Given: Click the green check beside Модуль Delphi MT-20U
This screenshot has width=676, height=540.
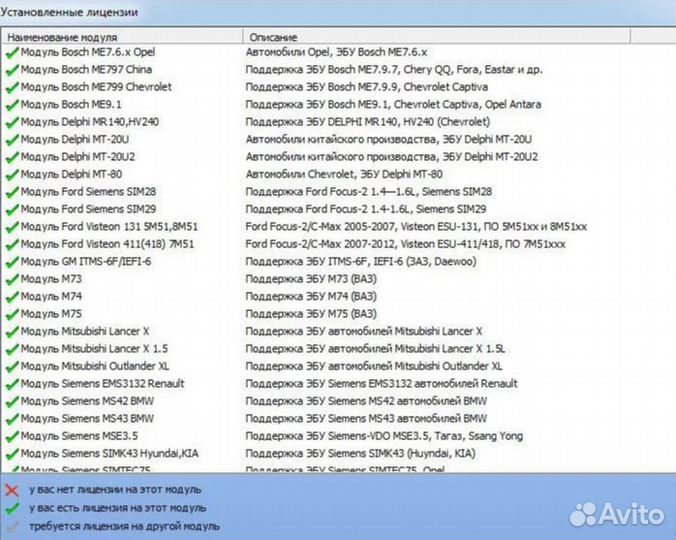Looking at the screenshot, I should [12, 140].
